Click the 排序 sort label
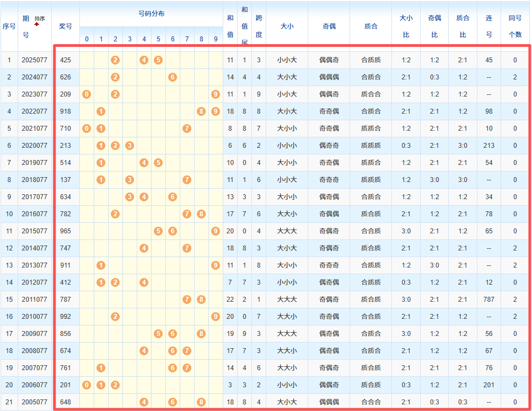 point(40,19)
